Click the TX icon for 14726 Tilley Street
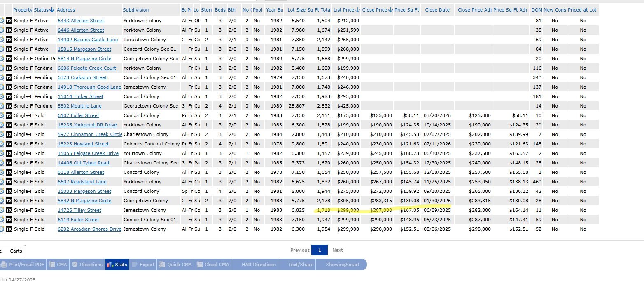This screenshot has width=644, height=281. (9, 210)
